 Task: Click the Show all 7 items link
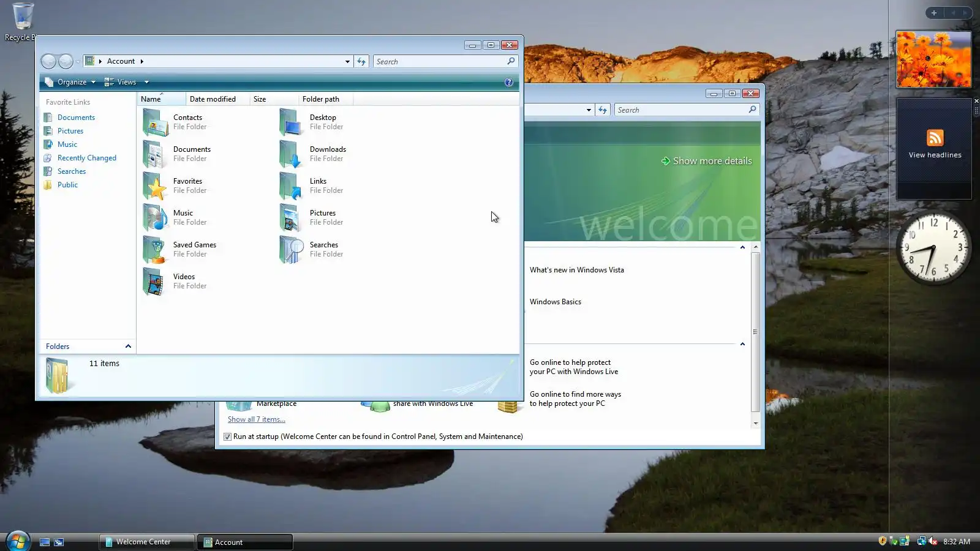257,419
